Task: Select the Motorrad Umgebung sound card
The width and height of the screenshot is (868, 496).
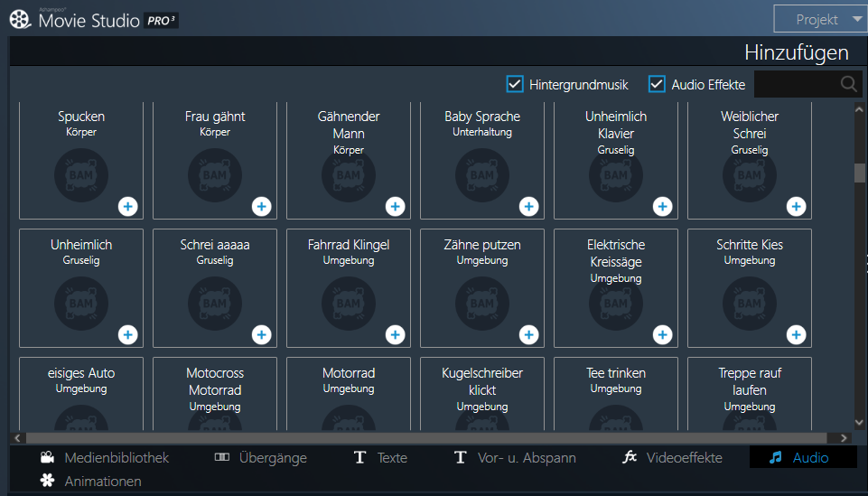Action: tap(349, 394)
